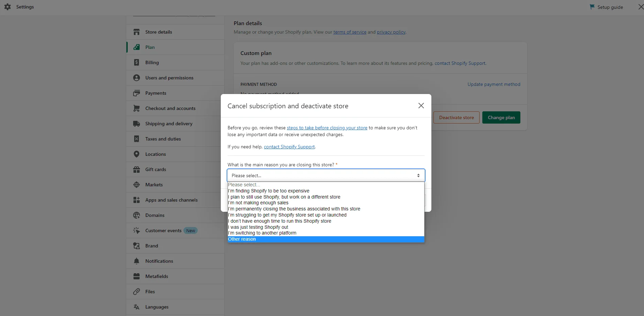Click the Change plan button

coord(501,117)
